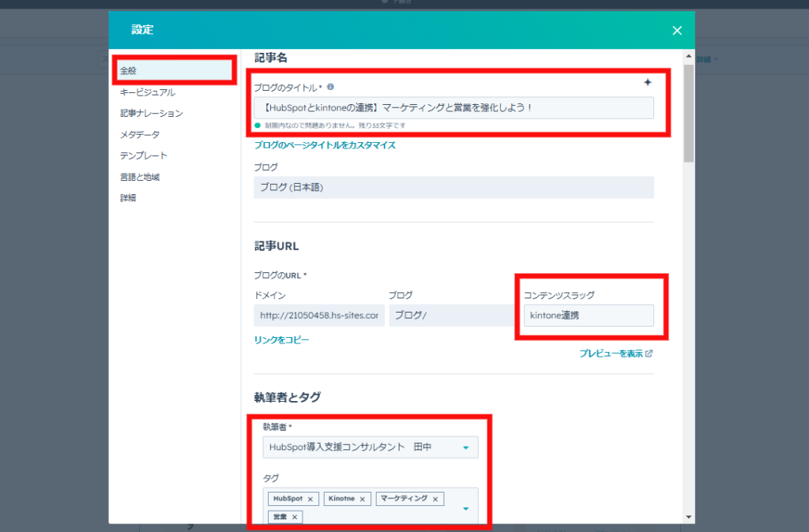
Task: Click the 執筆者とタグ heading
Action: tap(288, 398)
